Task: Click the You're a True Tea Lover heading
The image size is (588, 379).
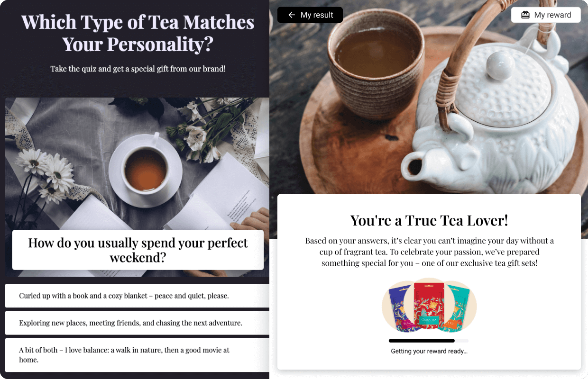Action: pyautogui.click(x=429, y=220)
